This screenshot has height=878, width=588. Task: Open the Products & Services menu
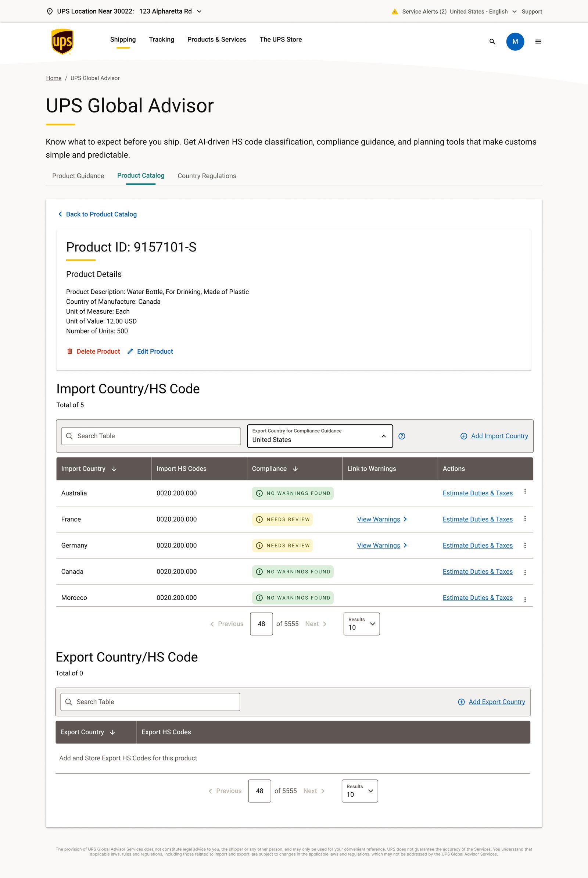[217, 39]
